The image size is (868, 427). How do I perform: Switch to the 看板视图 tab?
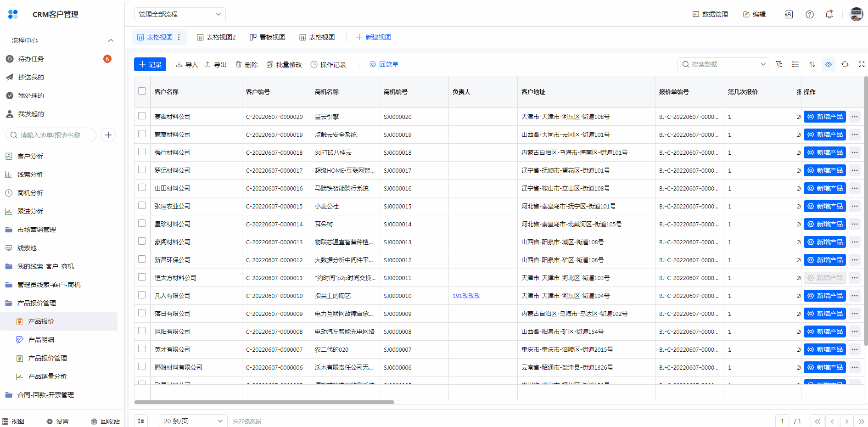coord(268,37)
